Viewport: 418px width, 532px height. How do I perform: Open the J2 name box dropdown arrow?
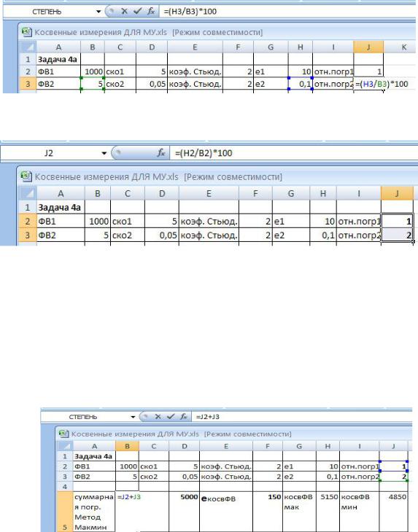[x=104, y=153]
